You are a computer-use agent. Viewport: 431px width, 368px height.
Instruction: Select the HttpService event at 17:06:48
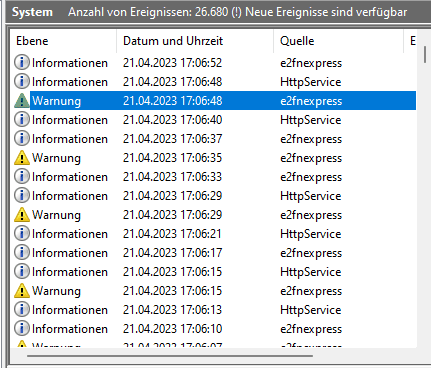tap(213, 82)
